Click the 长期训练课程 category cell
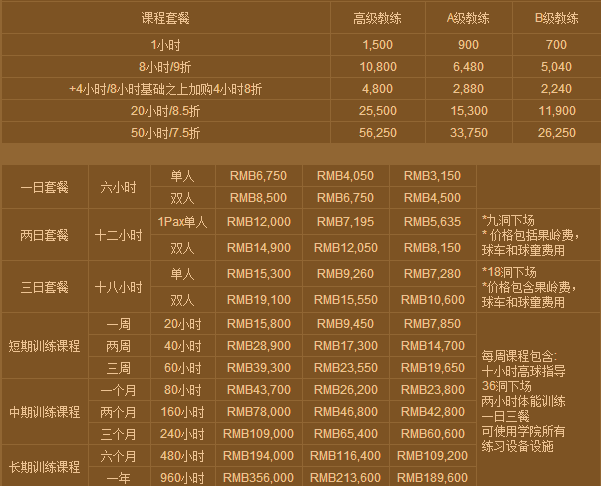 click(45, 466)
